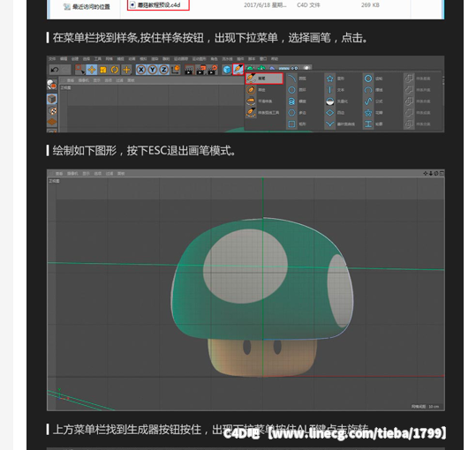This screenshot has width=476, height=450.
Task: Choose 画笔 pen in spline dropdown
Action: pos(264,79)
